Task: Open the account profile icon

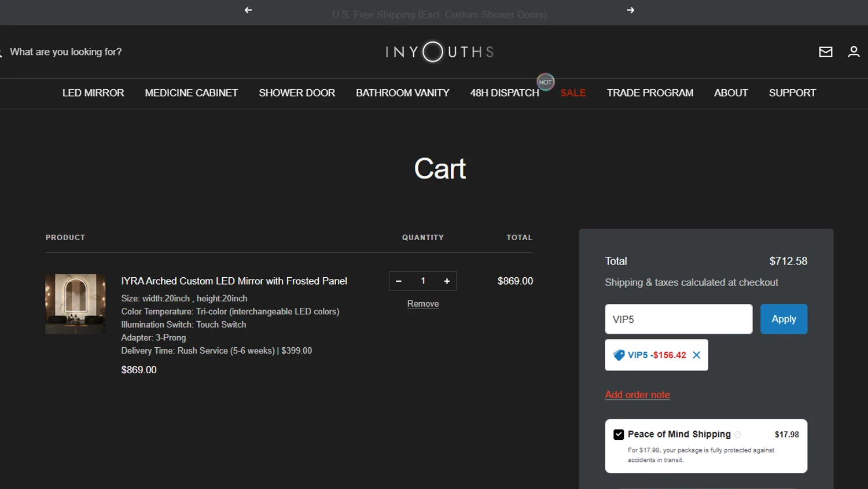Action: click(854, 52)
